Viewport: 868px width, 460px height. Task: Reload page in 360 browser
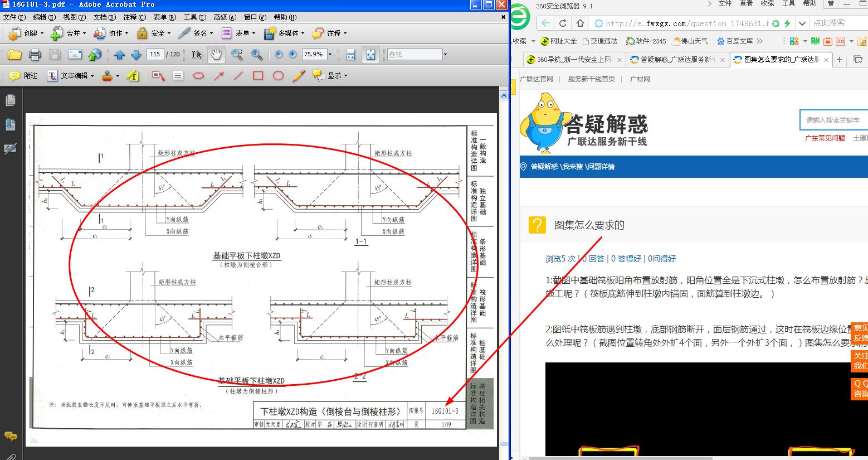[x=563, y=23]
